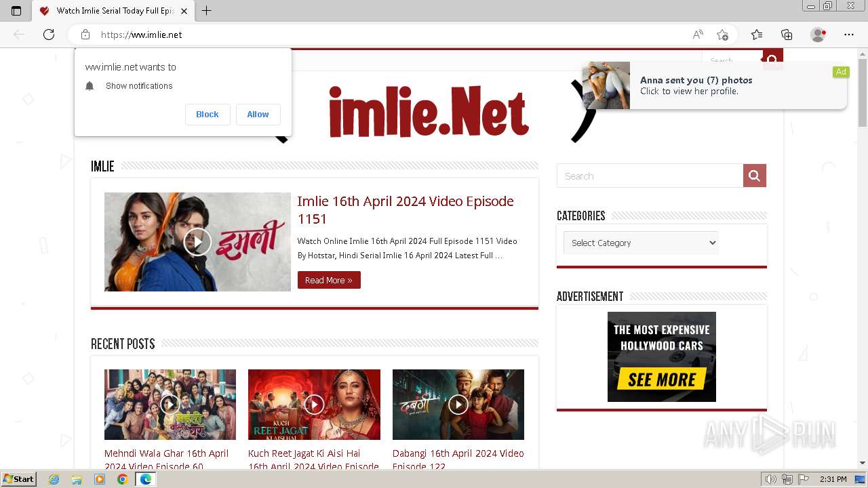Open the tab actions menu icon
Screen dimensions: 868x488
16,11
